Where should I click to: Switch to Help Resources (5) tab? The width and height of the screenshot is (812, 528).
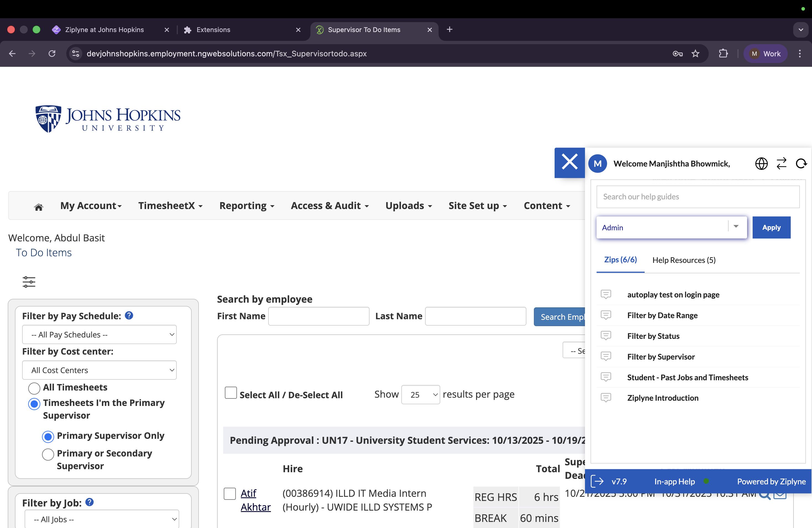684,260
